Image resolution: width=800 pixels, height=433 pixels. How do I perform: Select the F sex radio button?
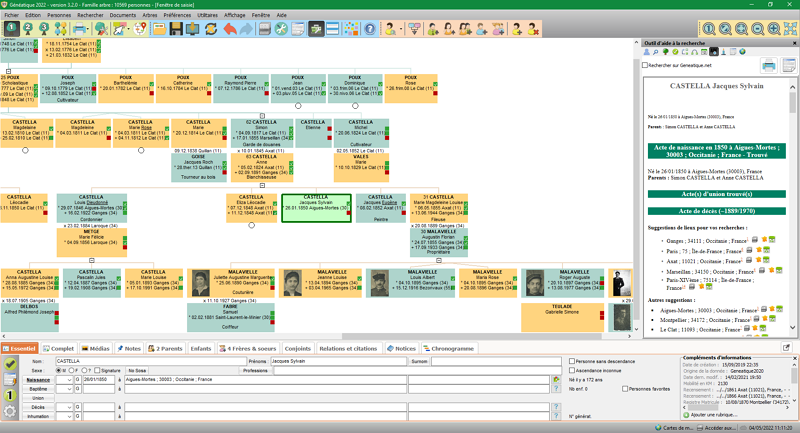coord(72,370)
